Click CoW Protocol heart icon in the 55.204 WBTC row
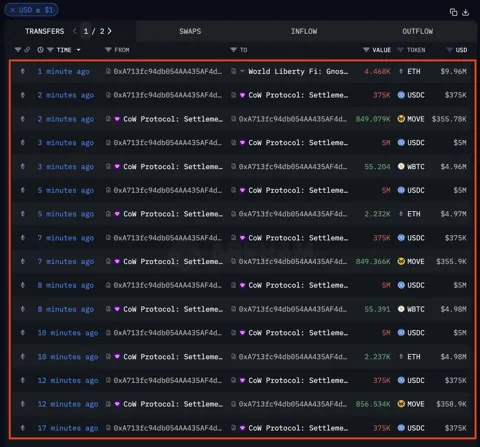The image size is (480, 447). pyautogui.click(x=117, y=167)
